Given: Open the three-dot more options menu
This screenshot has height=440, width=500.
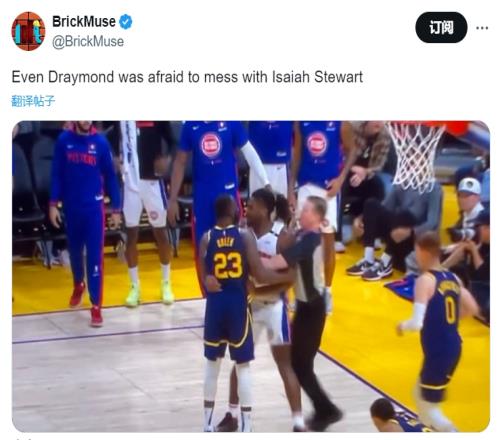Looking at the screenshot, I should pos(482,28).
